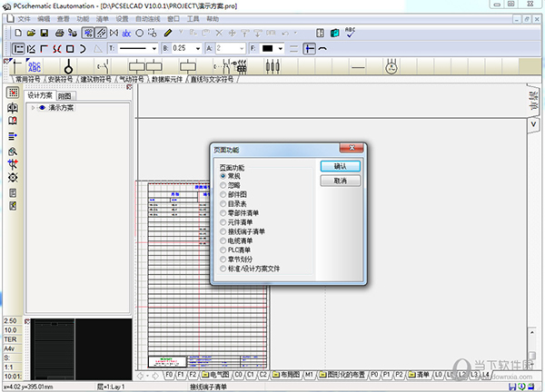The height and width of the screenshot is (392, 545).
Task: Expand the 演示方案 tree node
Action: point(34,108)
